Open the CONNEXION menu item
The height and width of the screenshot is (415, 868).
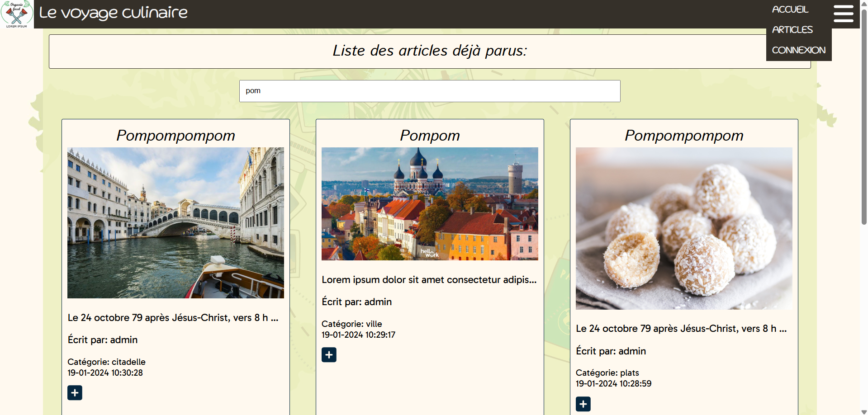(x=798, y=50)
